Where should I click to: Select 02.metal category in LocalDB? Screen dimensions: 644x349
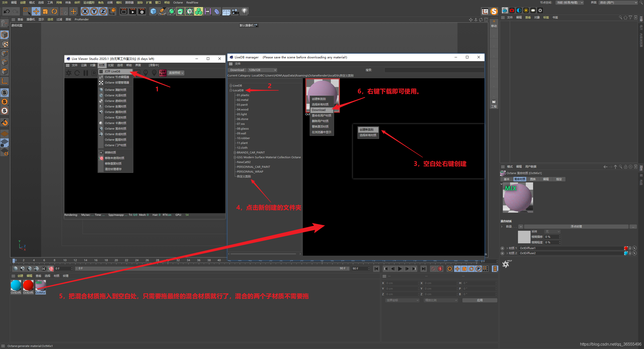(x=243, y=100)
